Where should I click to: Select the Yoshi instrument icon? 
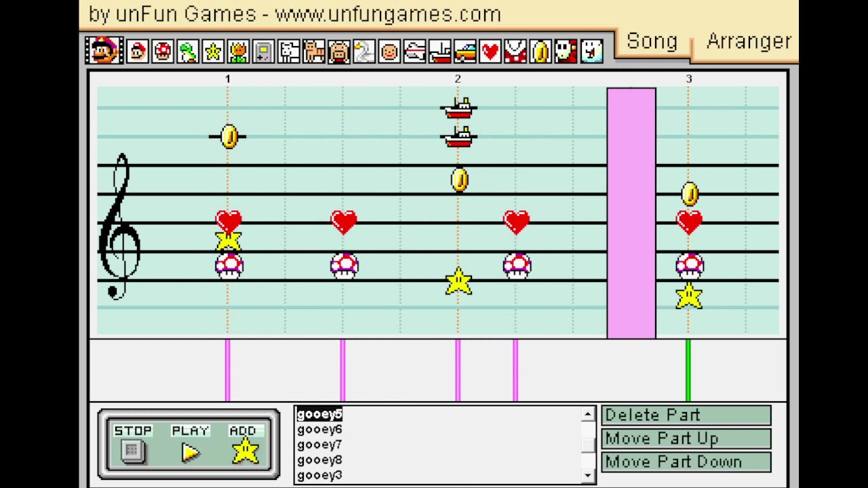[x=188, y=52]
